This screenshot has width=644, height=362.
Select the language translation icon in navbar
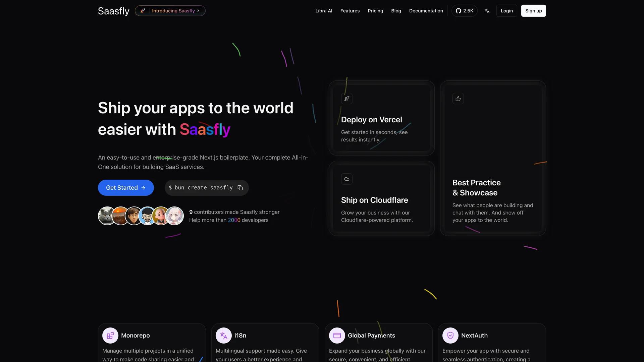coord(487,10)
